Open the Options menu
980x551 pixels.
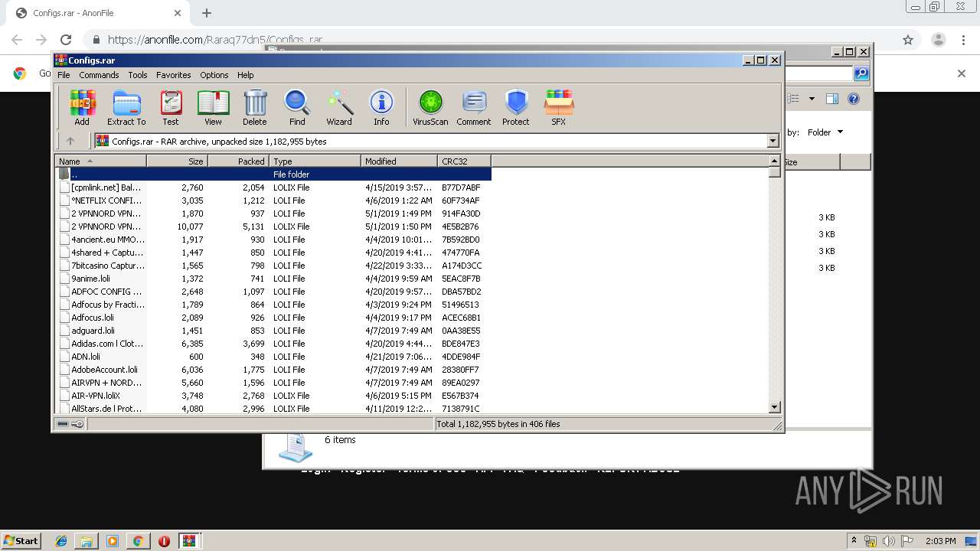coord(214,75)
